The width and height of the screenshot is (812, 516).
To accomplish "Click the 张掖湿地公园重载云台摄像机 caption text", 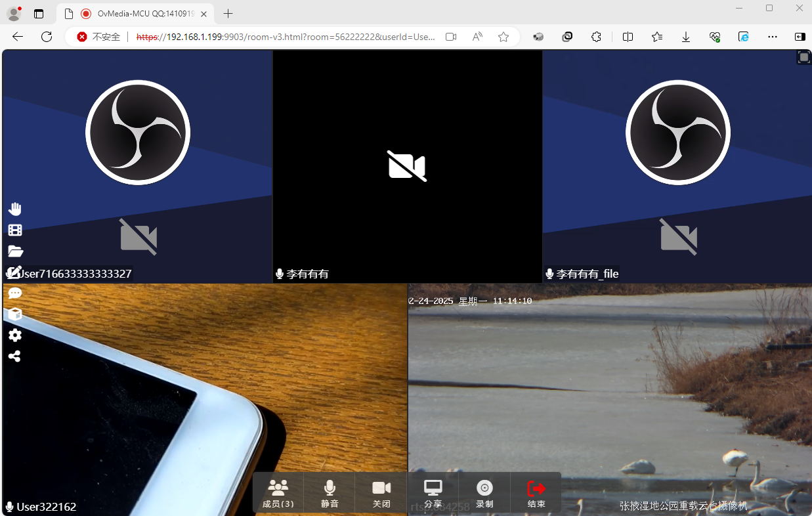I will coord(683,506).
